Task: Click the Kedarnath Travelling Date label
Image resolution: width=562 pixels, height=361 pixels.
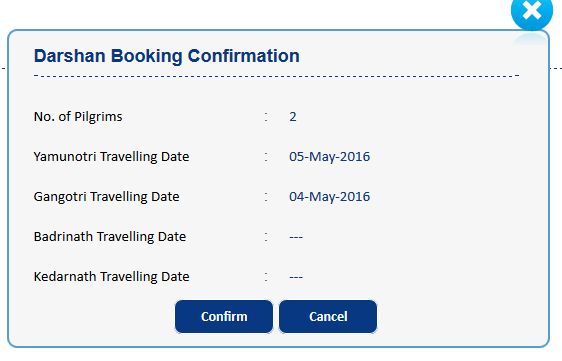Action: coord(111,277)
